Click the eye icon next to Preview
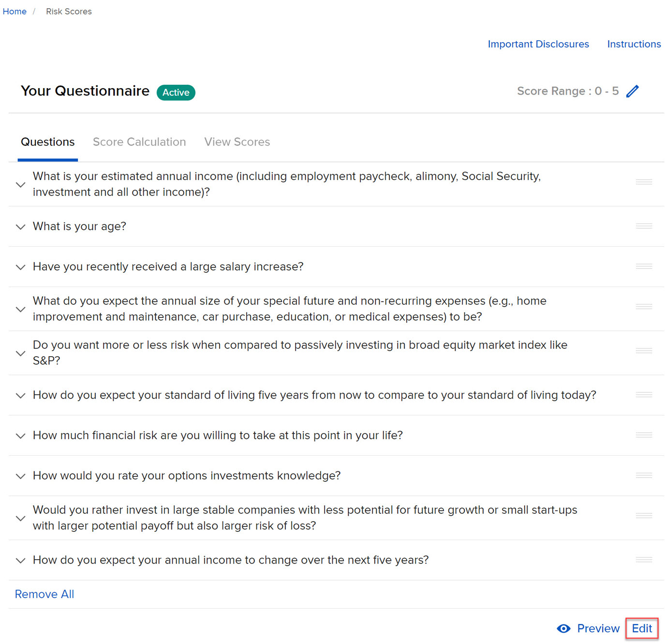The height and width of the screenshot is (644, 665). pos(563,629)
